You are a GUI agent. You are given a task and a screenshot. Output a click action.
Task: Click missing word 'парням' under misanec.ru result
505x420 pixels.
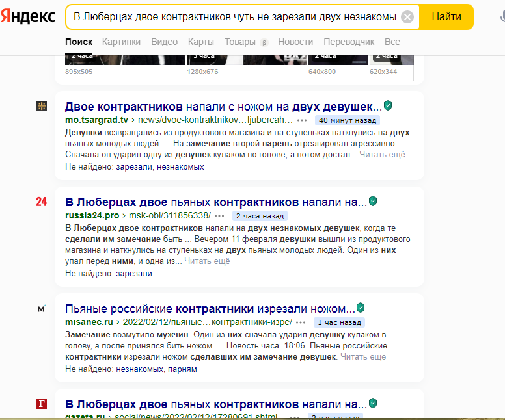pos(182,369)
